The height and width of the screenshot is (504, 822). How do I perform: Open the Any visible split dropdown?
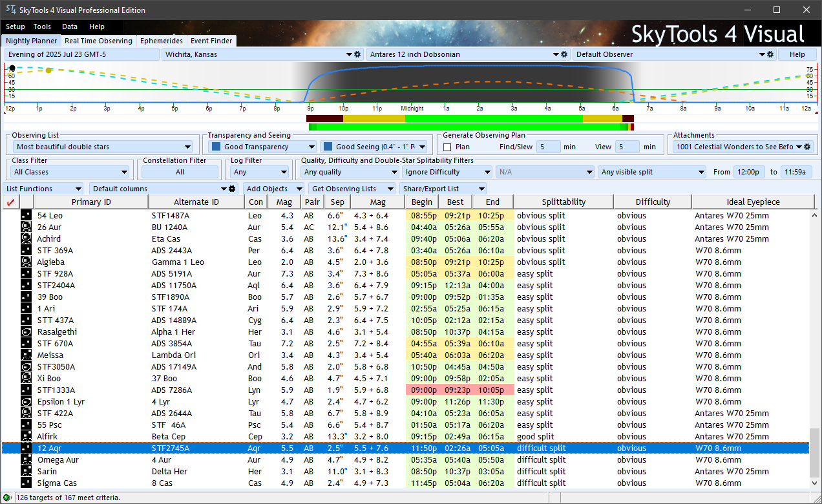tap(653, 173)
